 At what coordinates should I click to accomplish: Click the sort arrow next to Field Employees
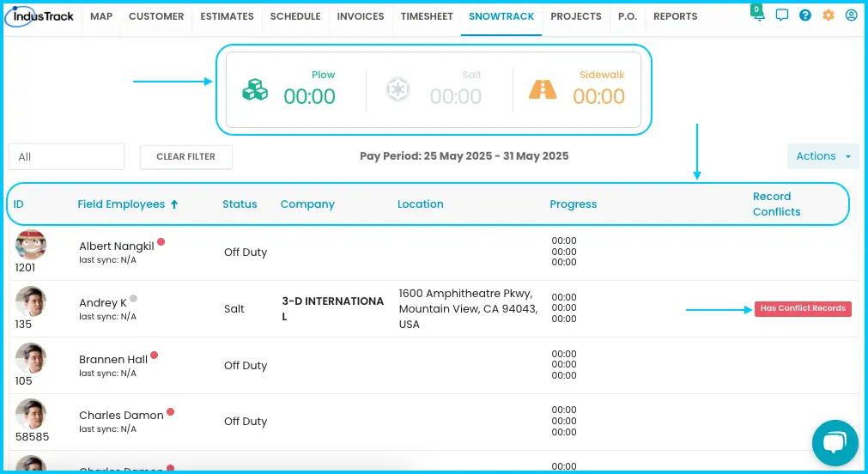174,204
